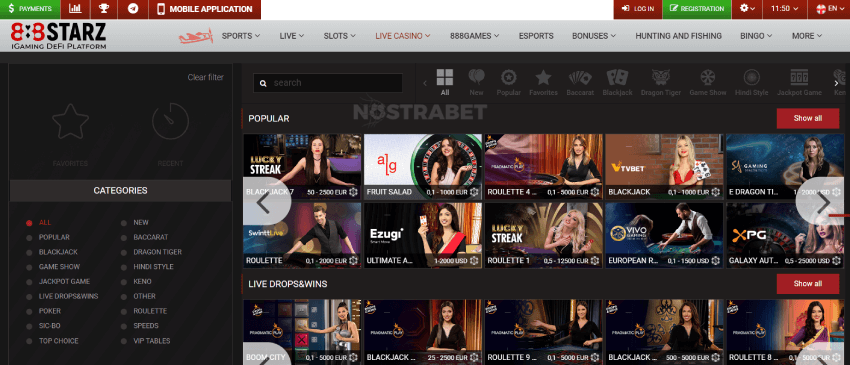Expand the 888GAMES dropdown menu
Viewport: 850px width, 365px height.
click(x=475, y=36)
